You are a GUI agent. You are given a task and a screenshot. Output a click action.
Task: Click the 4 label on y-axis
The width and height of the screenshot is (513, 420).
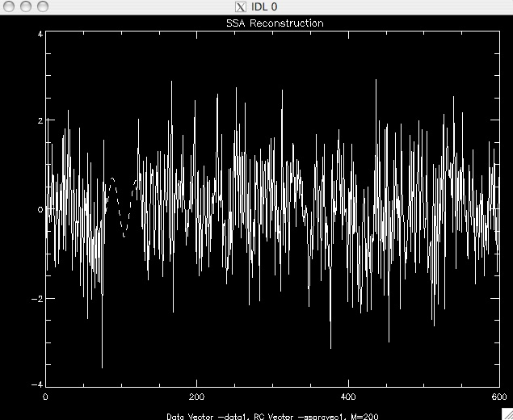pos(40,36)
